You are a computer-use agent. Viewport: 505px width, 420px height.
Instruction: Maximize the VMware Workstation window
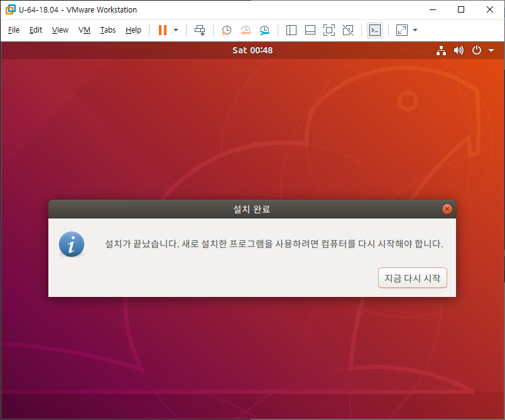tap(461, 9)
